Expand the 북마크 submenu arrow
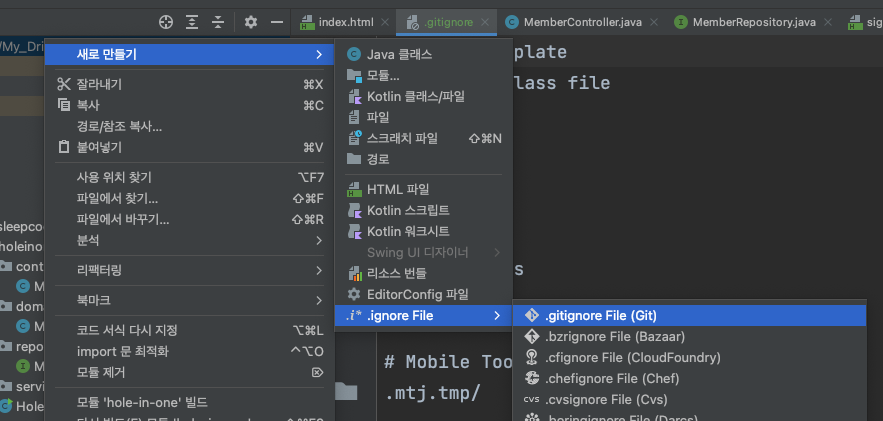Viewport: 883px width, 421px height. pyautogui.click(x=319, y=301)
